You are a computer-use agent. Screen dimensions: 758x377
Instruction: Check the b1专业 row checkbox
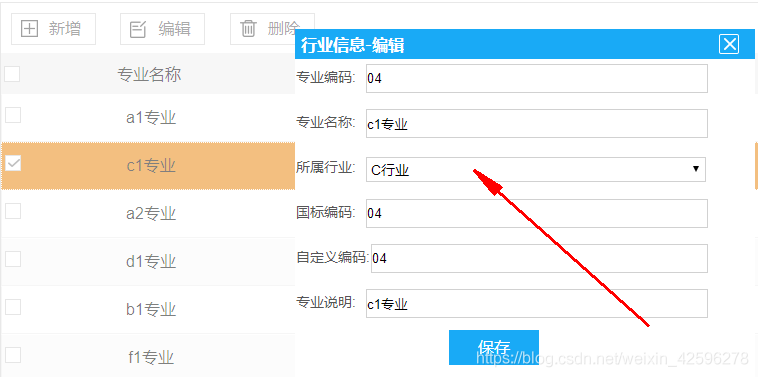(13, 307)
